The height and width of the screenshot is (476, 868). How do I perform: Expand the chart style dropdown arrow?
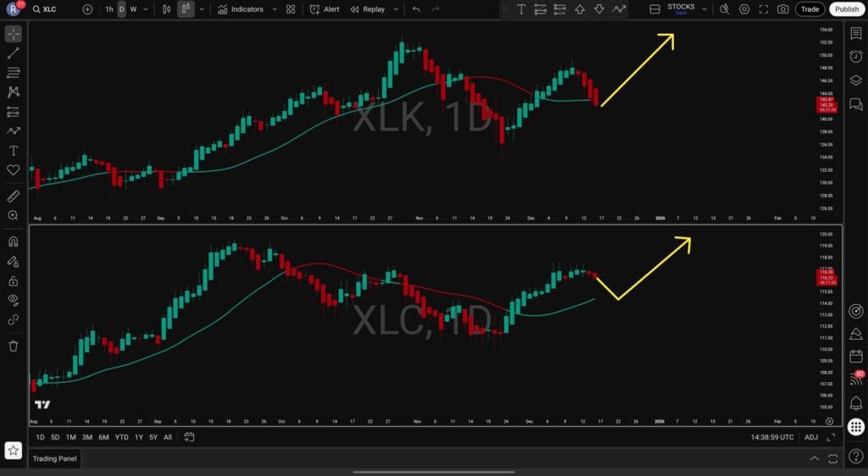coord(202,9)
